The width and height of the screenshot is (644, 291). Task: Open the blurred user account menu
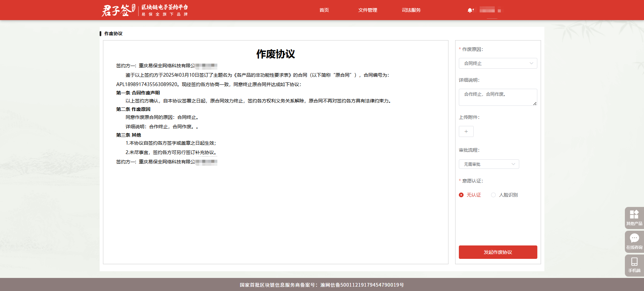click(x=490, y=10)
